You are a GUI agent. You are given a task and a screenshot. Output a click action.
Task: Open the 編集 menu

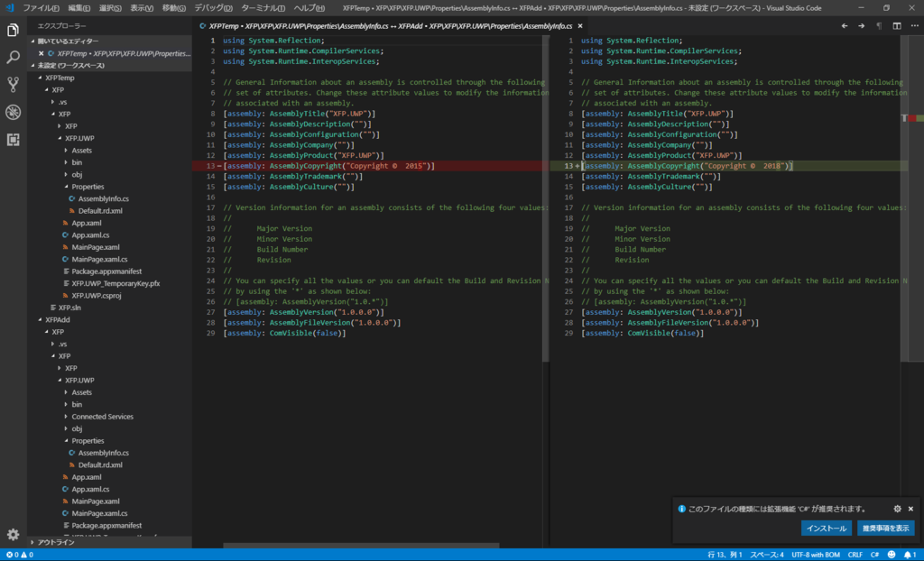(x=79, y=7)
